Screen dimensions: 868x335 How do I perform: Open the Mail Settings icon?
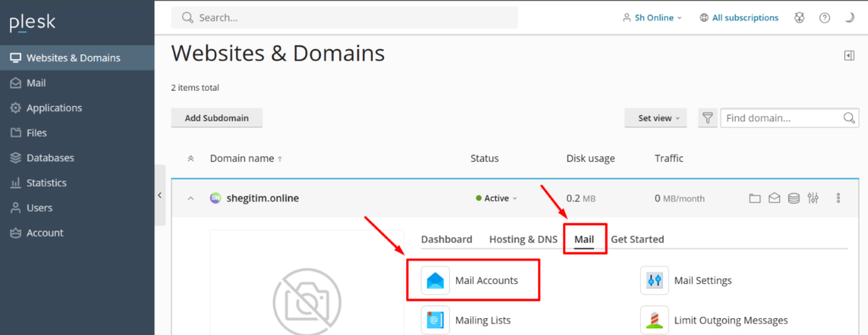[x=654, y=281]
